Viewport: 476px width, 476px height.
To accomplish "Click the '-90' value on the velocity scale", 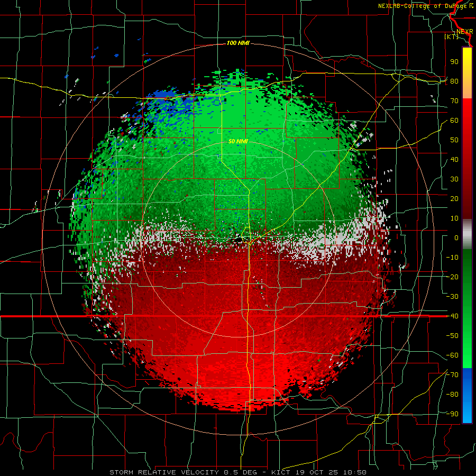I will click(x=452, y=414).
